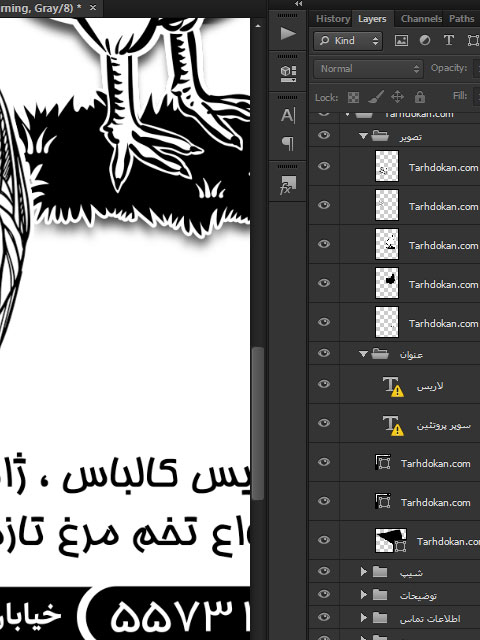The image size is (480, 640).
Task: Click the folder icon of عنوان group
Action: [x=380, y=353]
